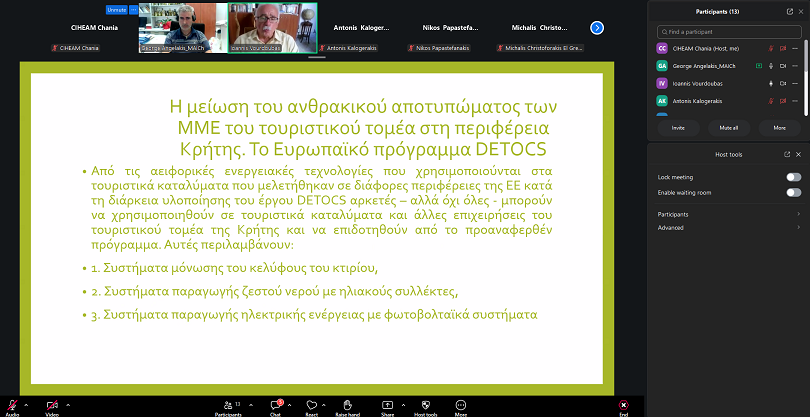Open the Chat panel icon
The width and height of the screenshot is (810, 417).
pyautogui.click(x=275, y=405)
